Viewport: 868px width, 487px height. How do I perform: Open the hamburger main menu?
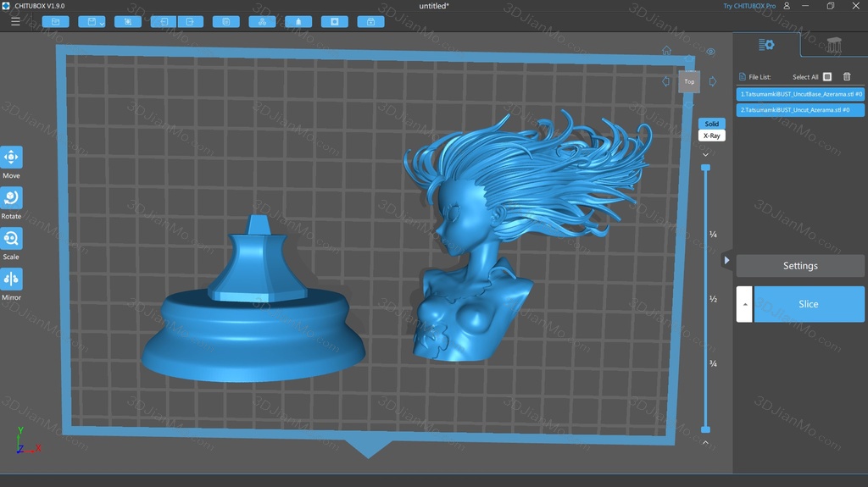tap(15, 21)
